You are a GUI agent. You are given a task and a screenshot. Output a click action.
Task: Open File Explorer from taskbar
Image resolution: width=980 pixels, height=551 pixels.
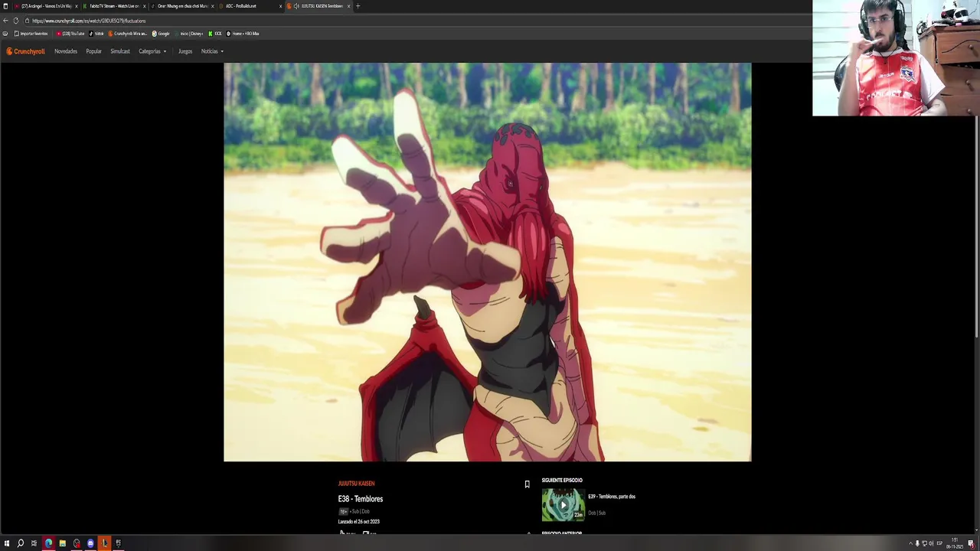(62, 543)
